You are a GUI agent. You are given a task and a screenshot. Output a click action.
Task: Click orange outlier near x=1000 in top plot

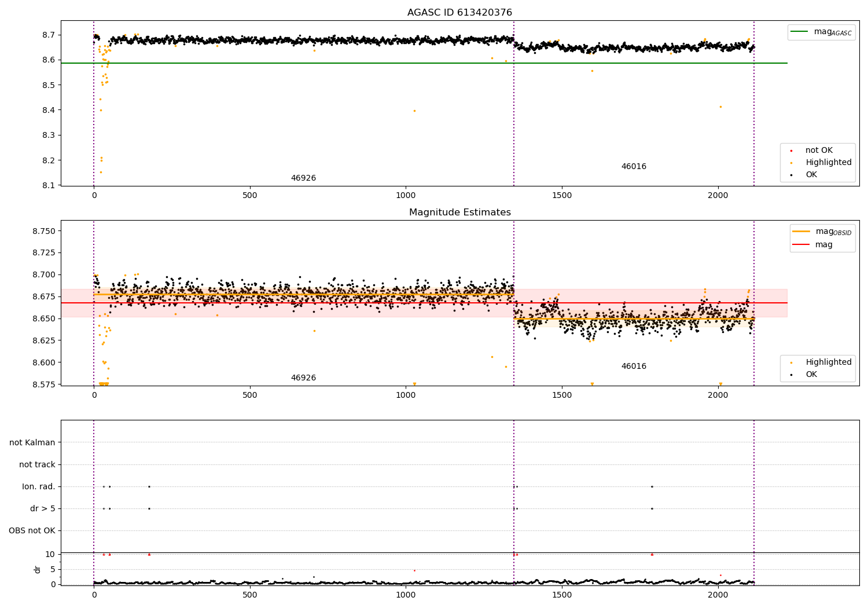click(414, 111)
